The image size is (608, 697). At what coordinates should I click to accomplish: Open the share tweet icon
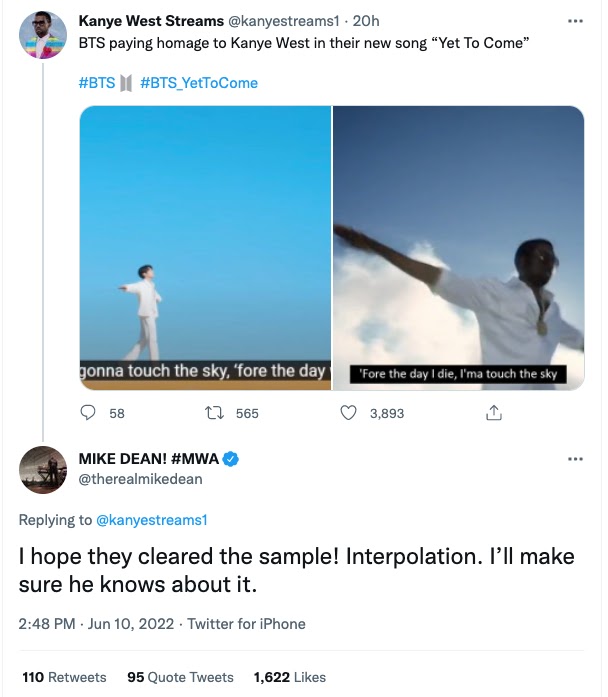click(x=492, y=413)
